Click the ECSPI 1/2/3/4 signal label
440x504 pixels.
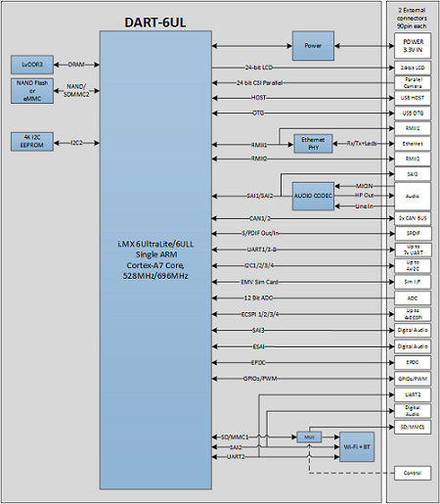[260, 314]
